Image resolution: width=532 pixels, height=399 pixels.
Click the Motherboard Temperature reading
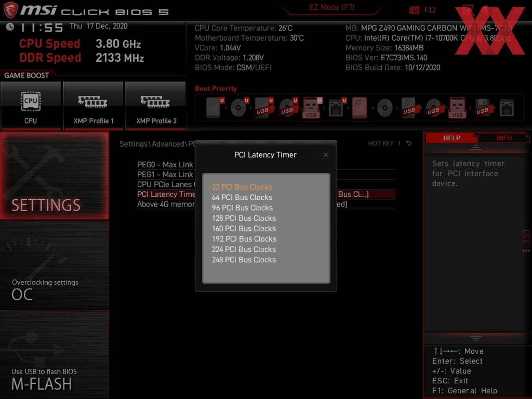click(x=249, y=38)
